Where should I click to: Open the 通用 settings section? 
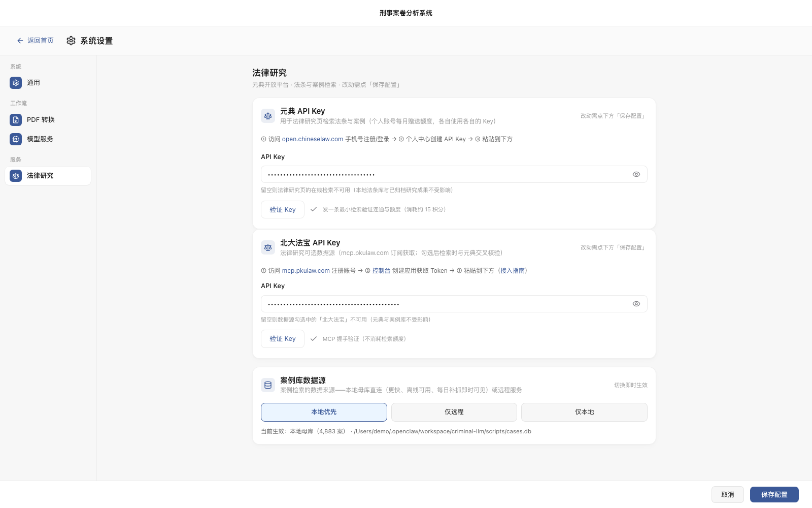[48, 83]
